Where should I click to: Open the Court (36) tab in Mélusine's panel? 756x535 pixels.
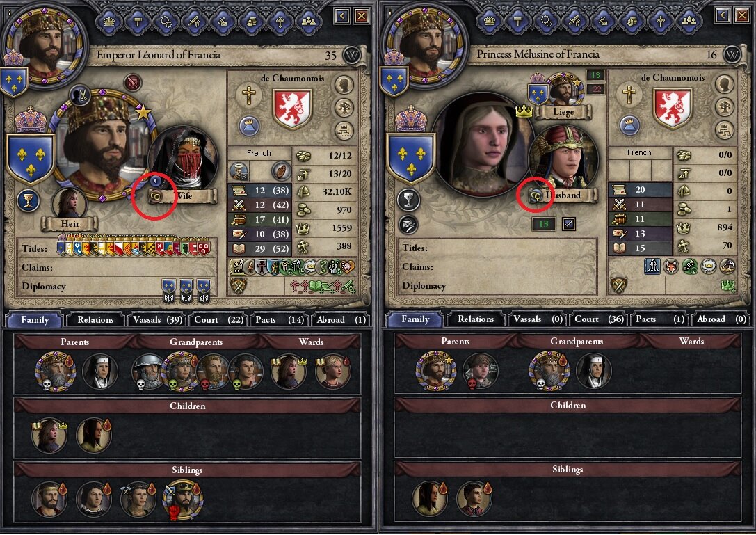pyautogui.click(x=600, y=319)
